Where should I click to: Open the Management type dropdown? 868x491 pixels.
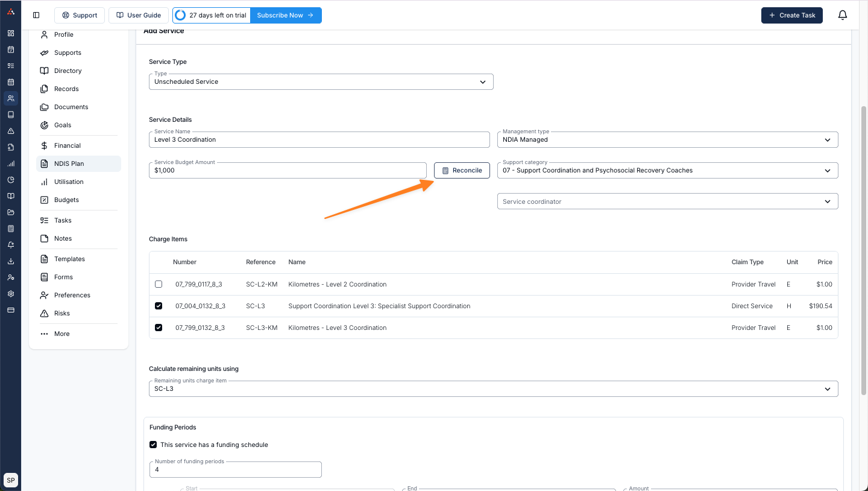[x=668, y=139]
